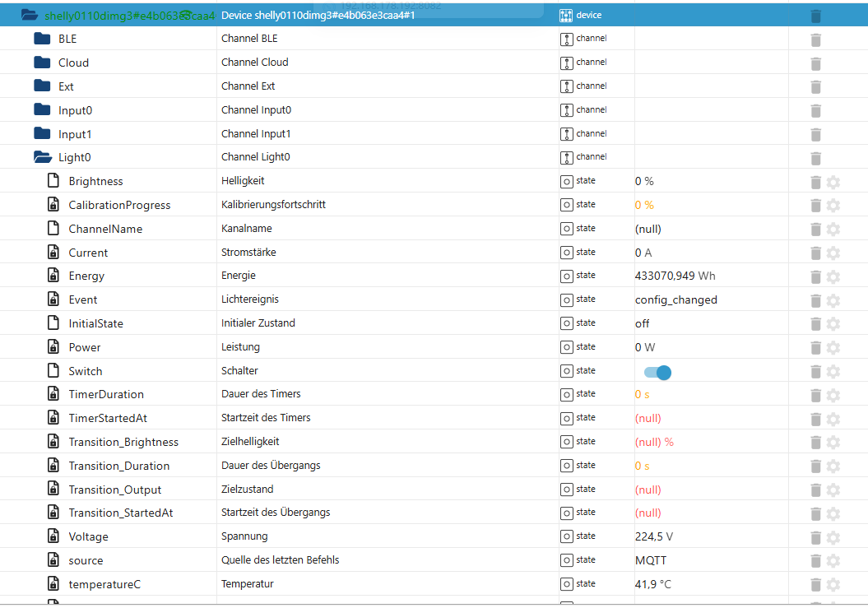Delete the shelly0110dimg3 device

tap(815, 16)
